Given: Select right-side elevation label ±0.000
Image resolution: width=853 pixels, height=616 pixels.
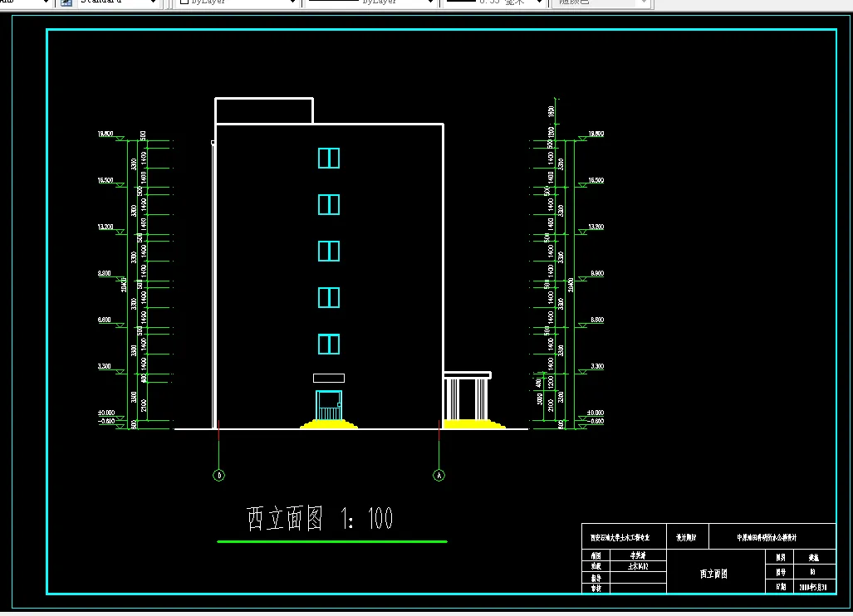Looking at the screenshot, I should (x=596, y=413).
